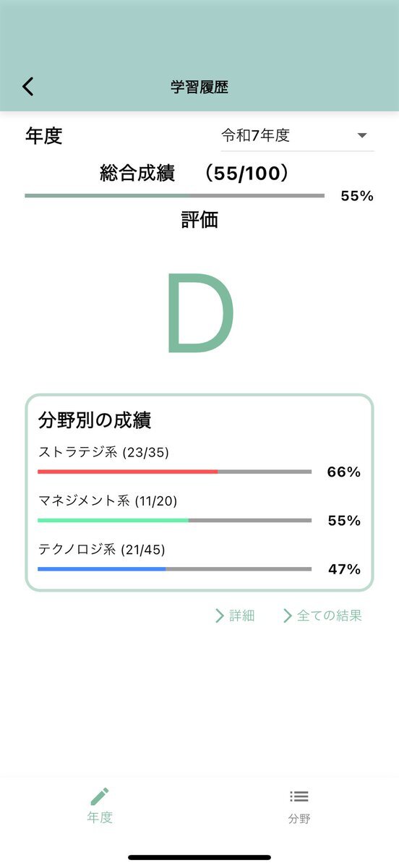Open the 全ての結果 link
The height and width of the screenshot is (868, 399).
point(322,616)
